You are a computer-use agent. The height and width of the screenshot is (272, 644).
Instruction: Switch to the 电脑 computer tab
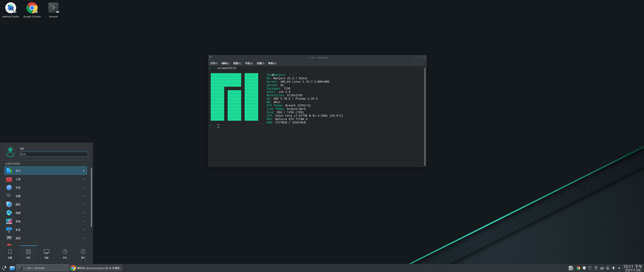coord(47,254)
